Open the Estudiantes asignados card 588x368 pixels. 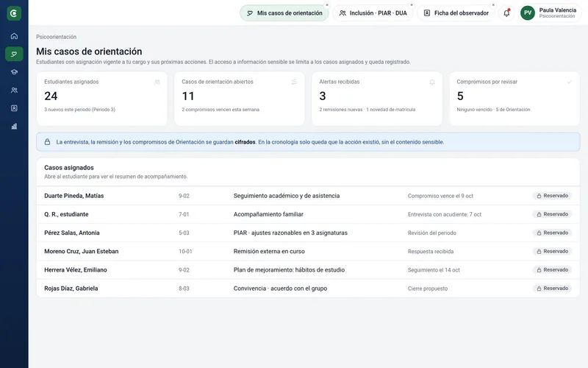(101, 99)
